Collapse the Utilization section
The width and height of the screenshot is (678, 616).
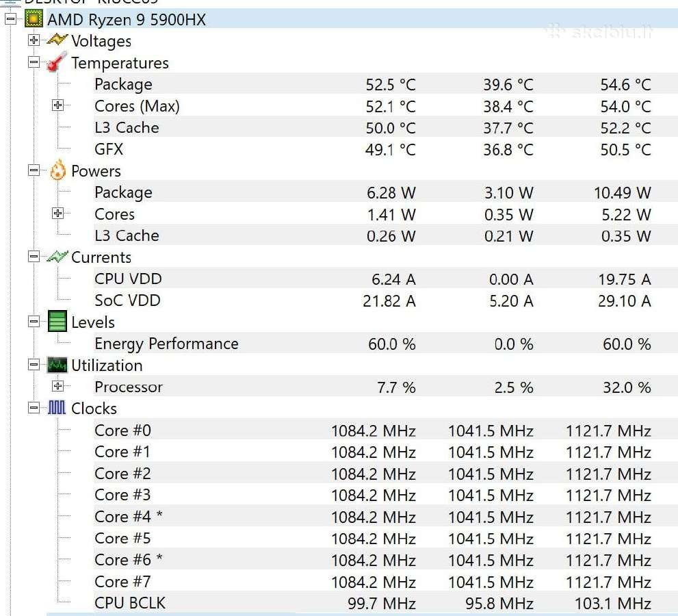click(x=34, y=365)
